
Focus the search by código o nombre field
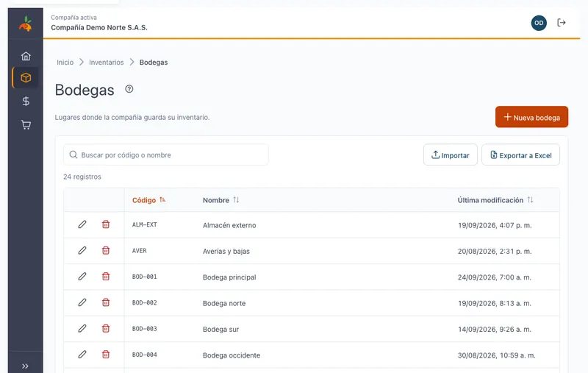pos(166,155)
